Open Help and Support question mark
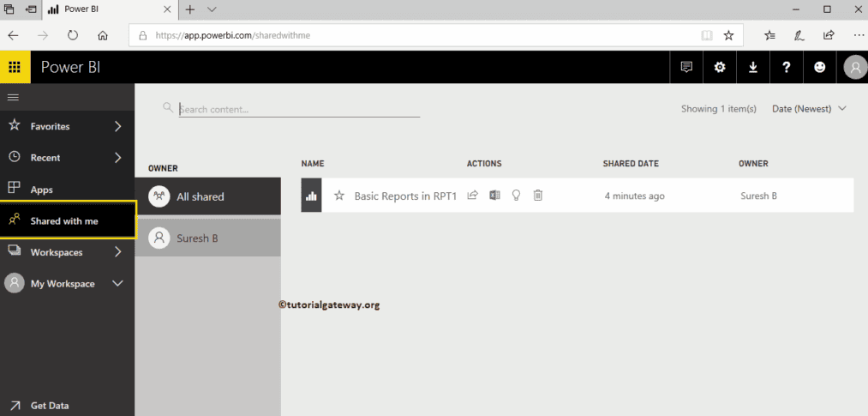Viewport: 868px width, 416px height. point(786,67)
